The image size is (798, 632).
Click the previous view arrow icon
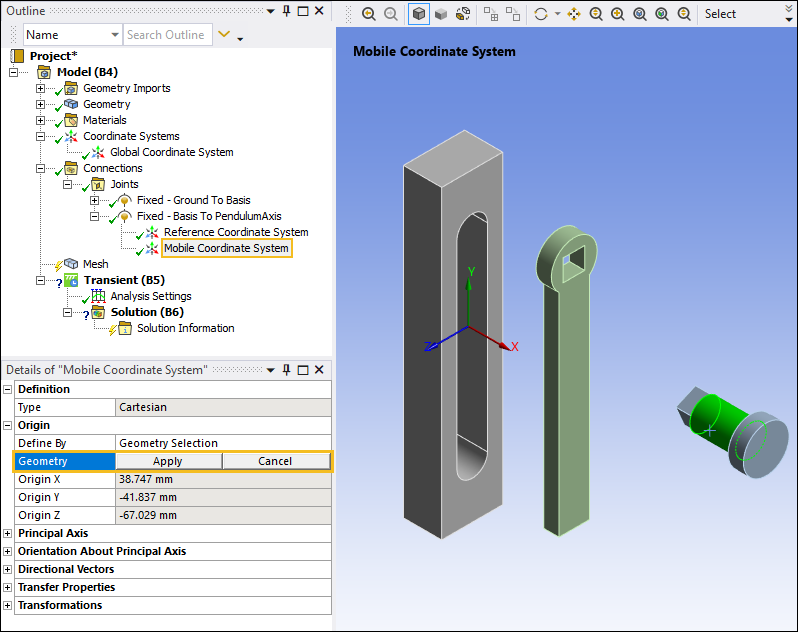click(368, 14)
